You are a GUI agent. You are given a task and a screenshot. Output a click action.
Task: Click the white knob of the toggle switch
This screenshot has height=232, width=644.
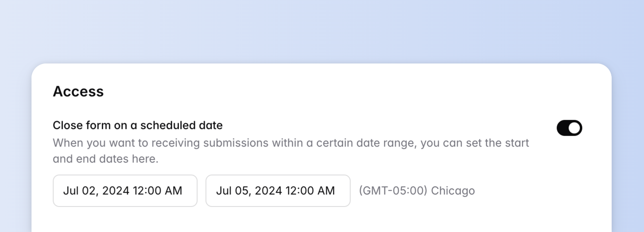point(574,128)
